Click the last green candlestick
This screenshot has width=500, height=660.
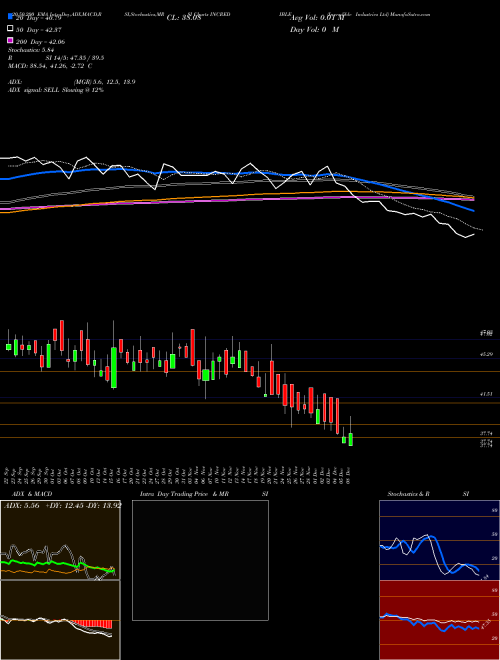click(x=351, y=439)
